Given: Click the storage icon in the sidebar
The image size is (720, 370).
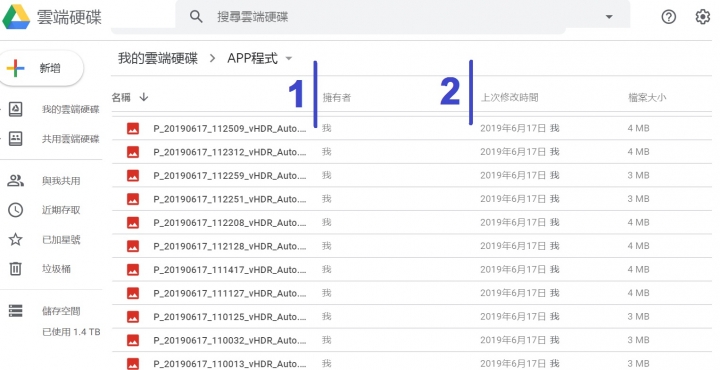Looking at the screenshot, I should (16, 311).
